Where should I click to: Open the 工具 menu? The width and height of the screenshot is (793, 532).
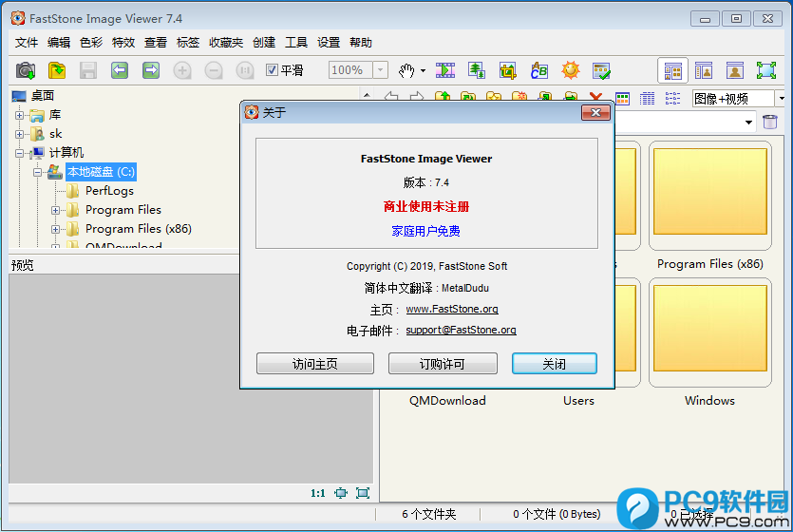[x=296, y=43]
